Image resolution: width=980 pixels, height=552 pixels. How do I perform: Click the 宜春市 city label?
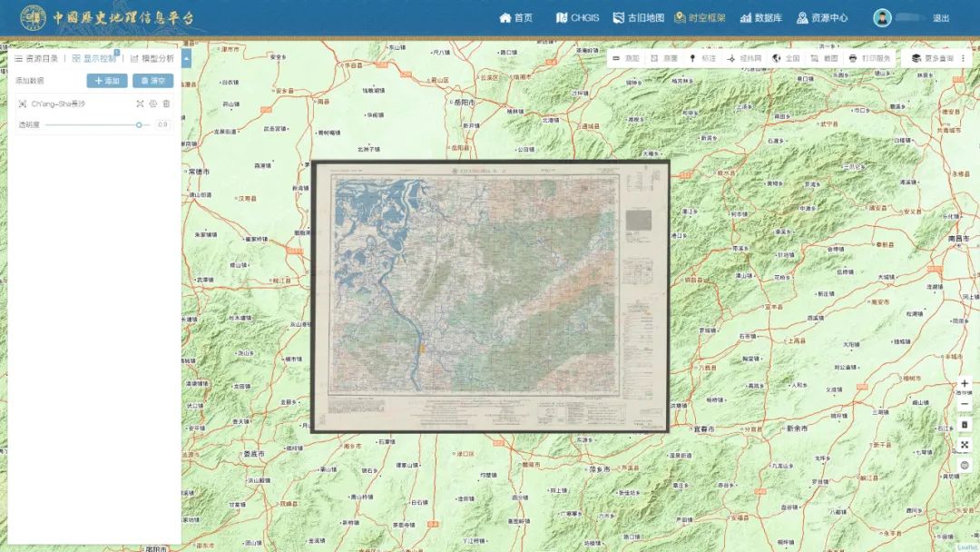(x=704, y=429)
